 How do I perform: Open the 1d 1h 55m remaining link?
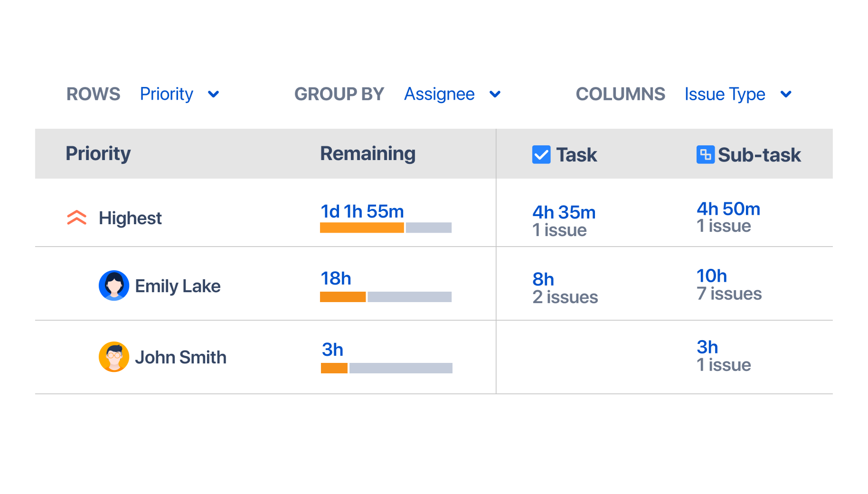coord(362,211)
